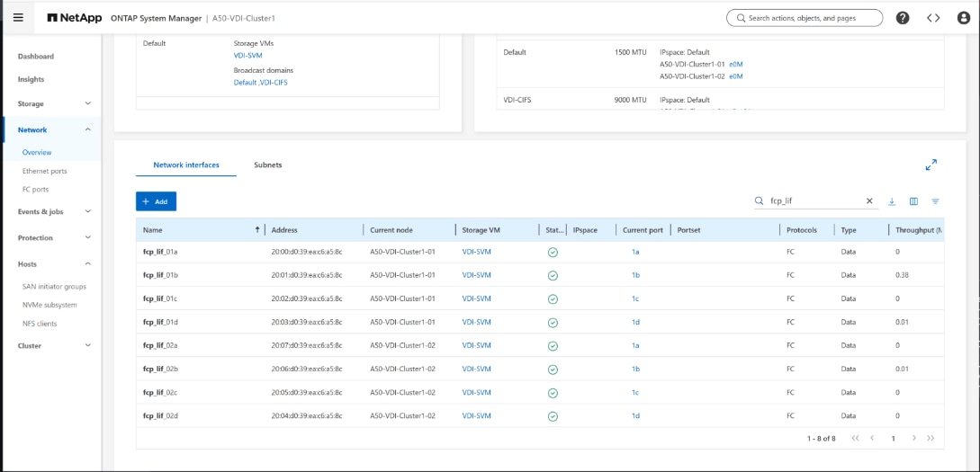Open port 1b link in fcp_lif_01b row
Image resolution: width=980 pixels, height=472 pixels.
pos(635,275)
